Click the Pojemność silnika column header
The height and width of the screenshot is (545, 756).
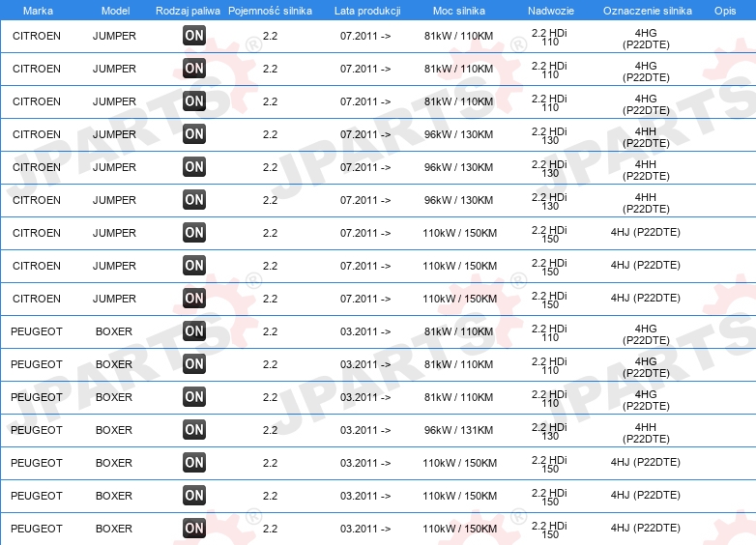click(270, 11)
